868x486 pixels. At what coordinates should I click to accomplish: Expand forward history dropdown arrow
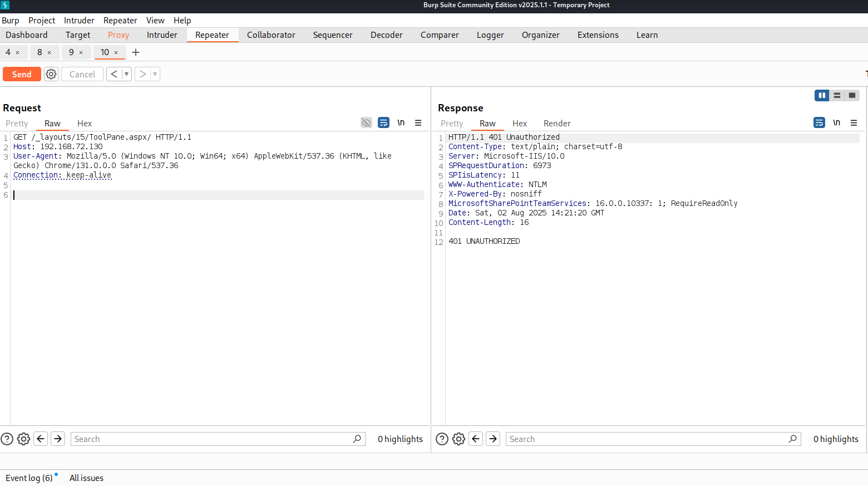coord(155,74)
